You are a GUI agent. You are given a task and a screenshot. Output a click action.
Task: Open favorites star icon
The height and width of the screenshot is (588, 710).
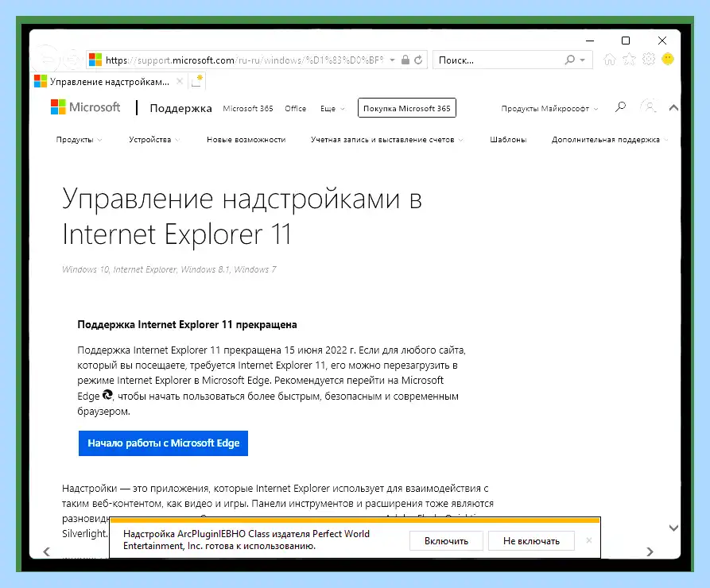629,60
